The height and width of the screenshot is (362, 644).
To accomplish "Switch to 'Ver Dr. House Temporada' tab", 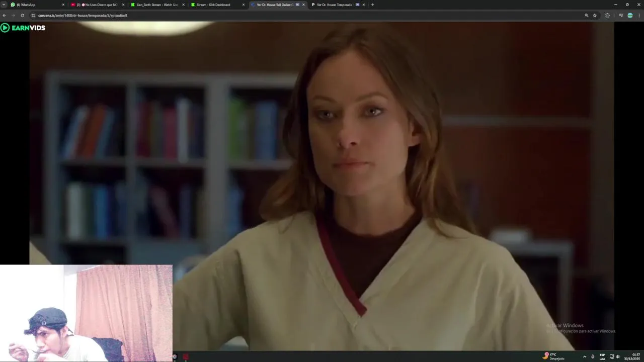I will pos(338,5).
